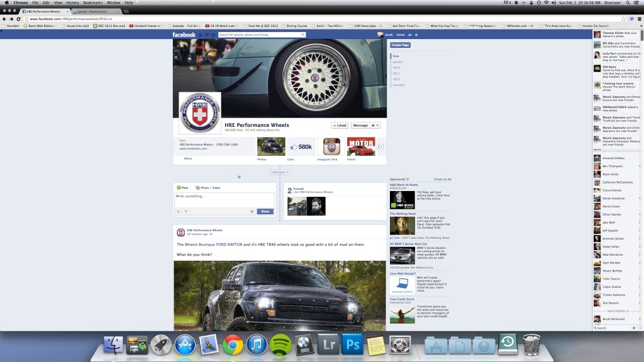
Task: Click the add location pin in post composer
Action: 186,211
